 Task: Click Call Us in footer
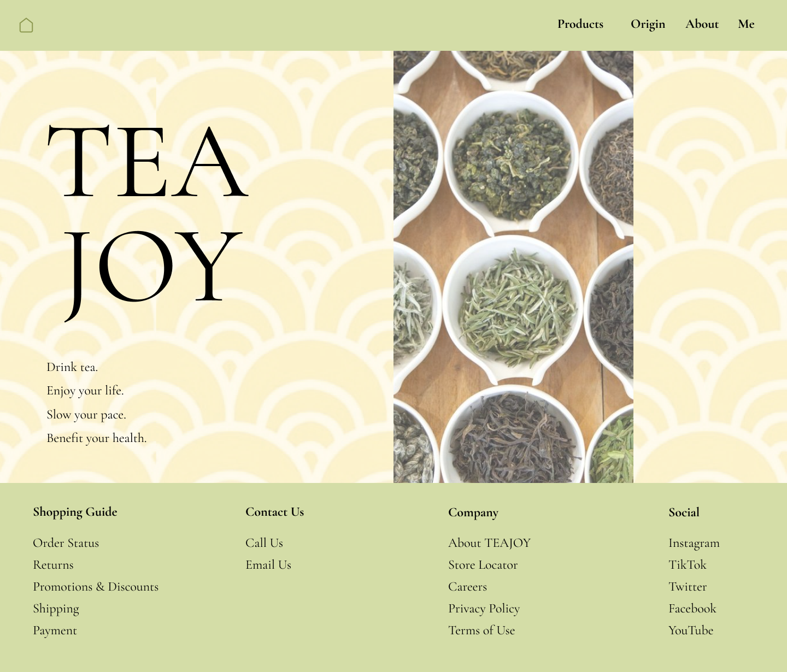tap(264, 543)
